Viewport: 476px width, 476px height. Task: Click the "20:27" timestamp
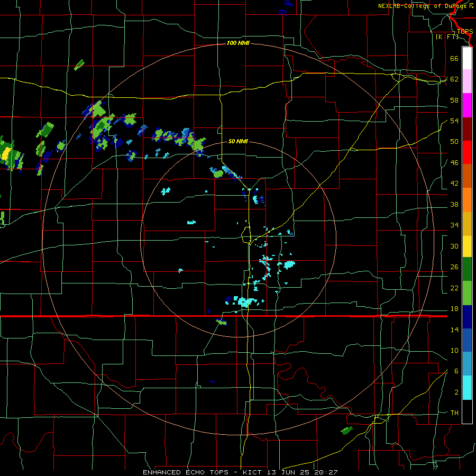326,472
